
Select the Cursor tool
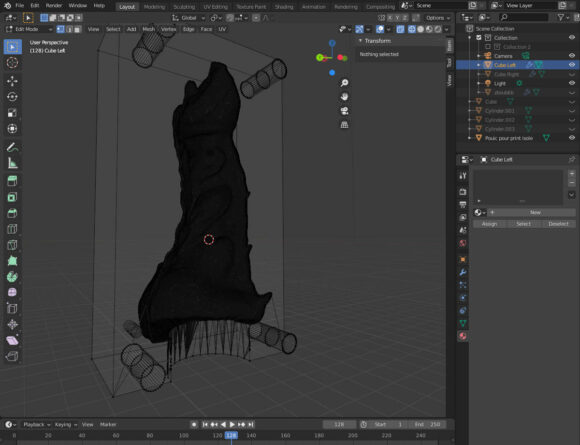(13, 63)
